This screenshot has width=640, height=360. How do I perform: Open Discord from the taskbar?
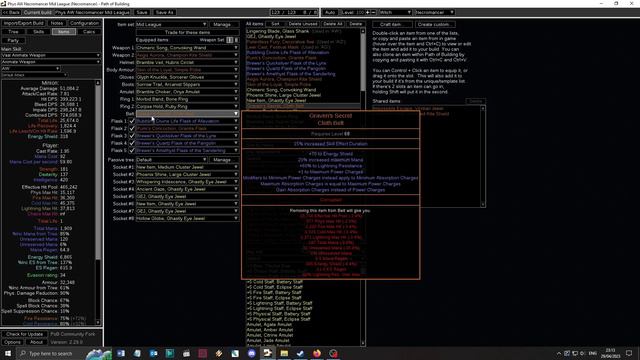coord(251,353)
